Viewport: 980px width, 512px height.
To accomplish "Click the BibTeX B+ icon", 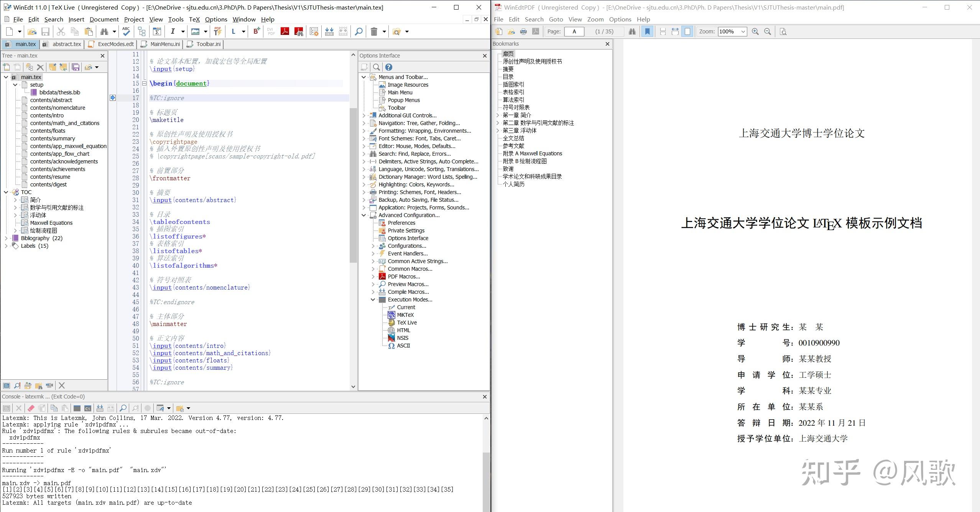I will tap(256, 31).
